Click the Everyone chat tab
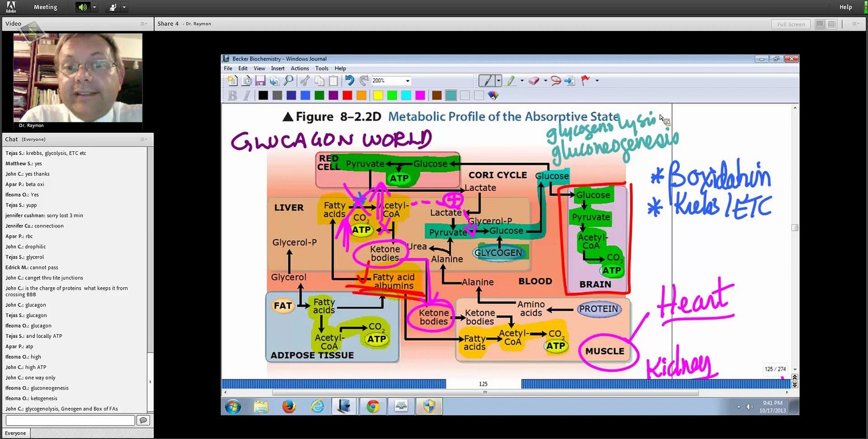The height and width of the screenshot is (439, 868). pos(15,433)
